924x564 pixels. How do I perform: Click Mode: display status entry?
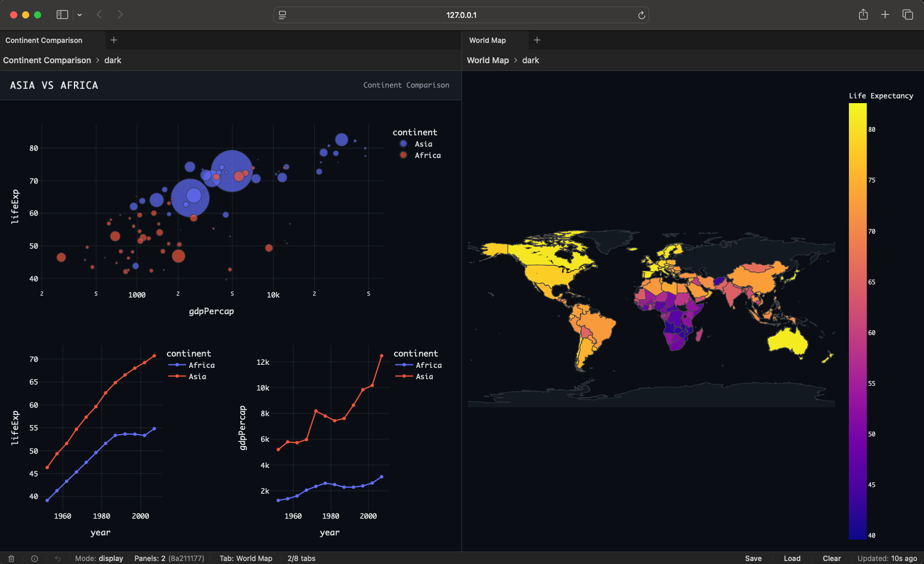pyautogui.click(x=99, y=559)
